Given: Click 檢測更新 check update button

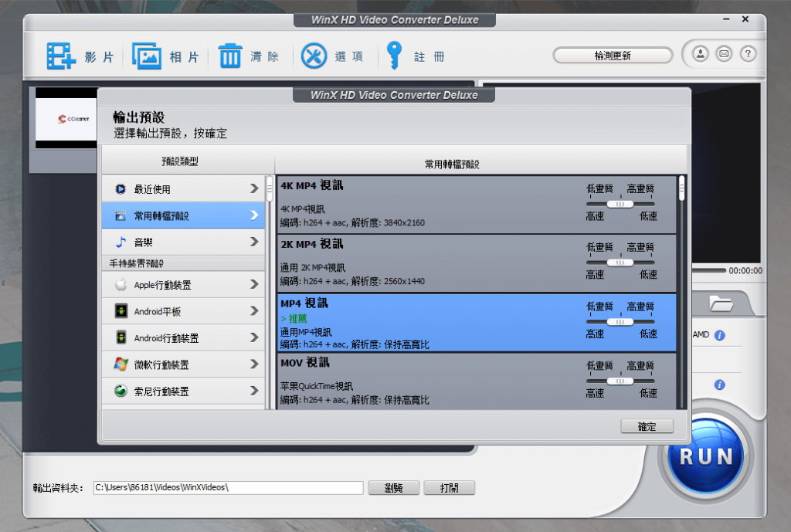Looking at the screenshot, I should [x=613, y=56].
